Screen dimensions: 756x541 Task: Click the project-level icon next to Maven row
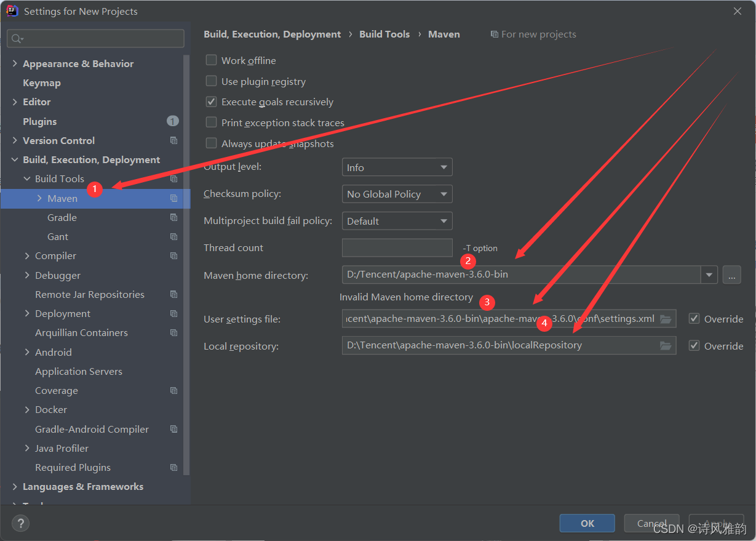[173, 198]
